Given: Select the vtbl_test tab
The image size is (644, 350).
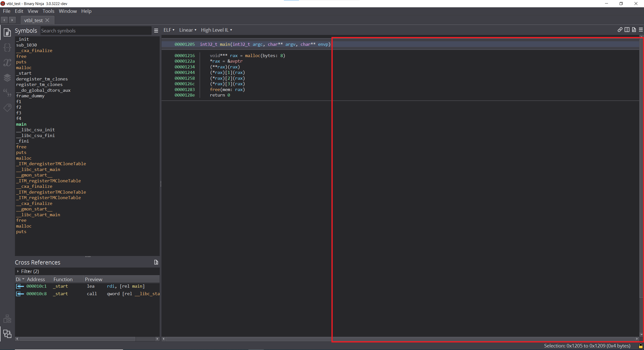Looking at the screenshot, I should click(x=34, y=20).
